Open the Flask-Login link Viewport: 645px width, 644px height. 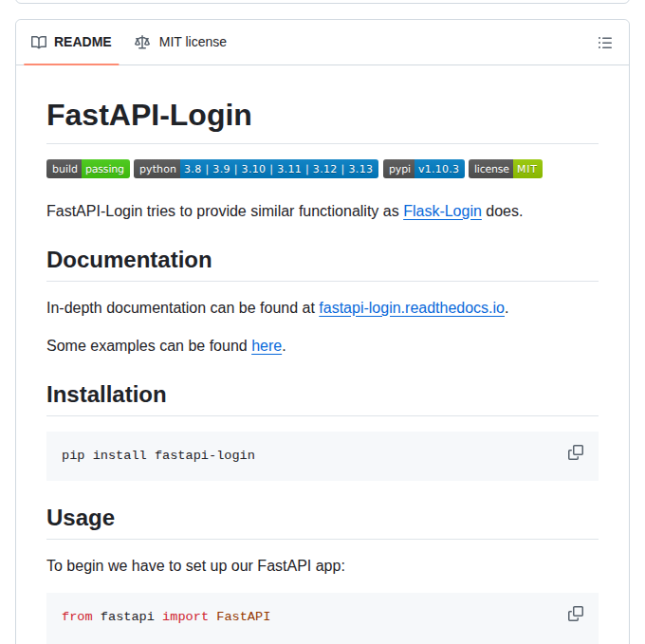coord(442,211)
